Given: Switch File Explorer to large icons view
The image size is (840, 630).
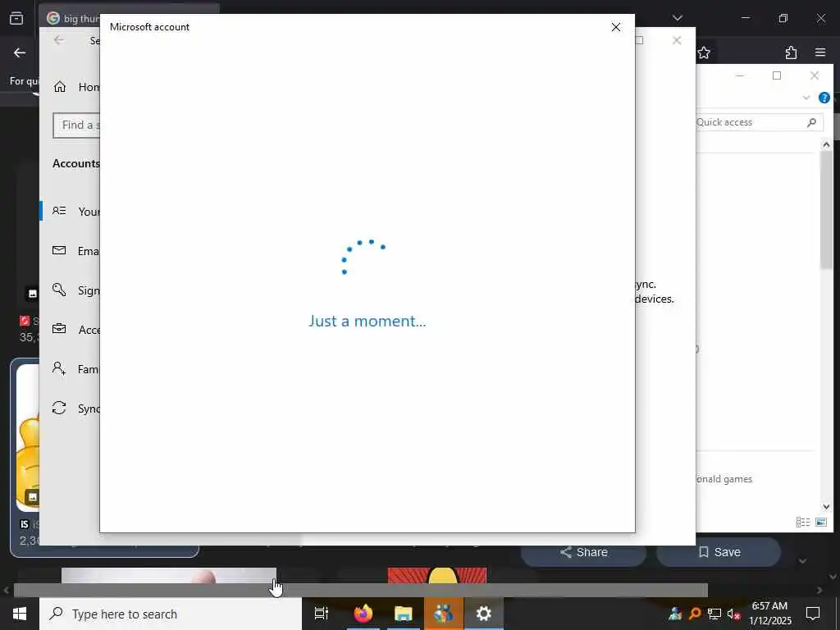Looking at the screenshot, I should coord(821,522).
